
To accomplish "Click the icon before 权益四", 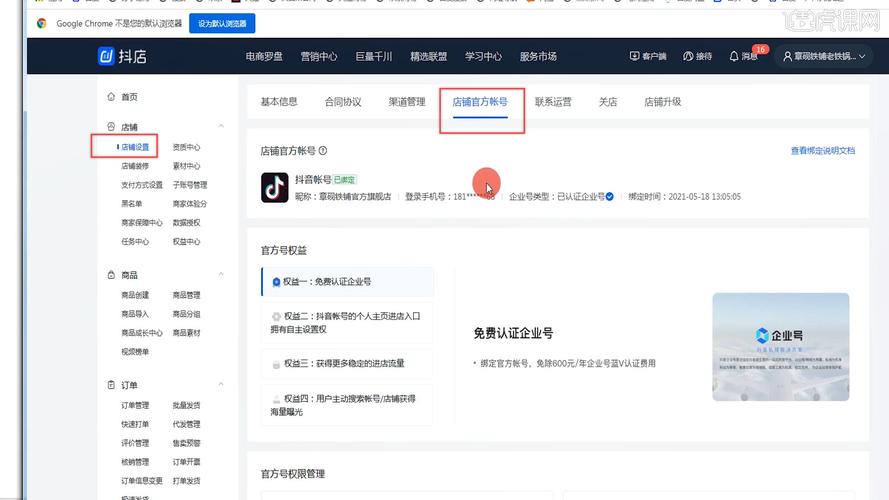I will (x=276, y=399).
